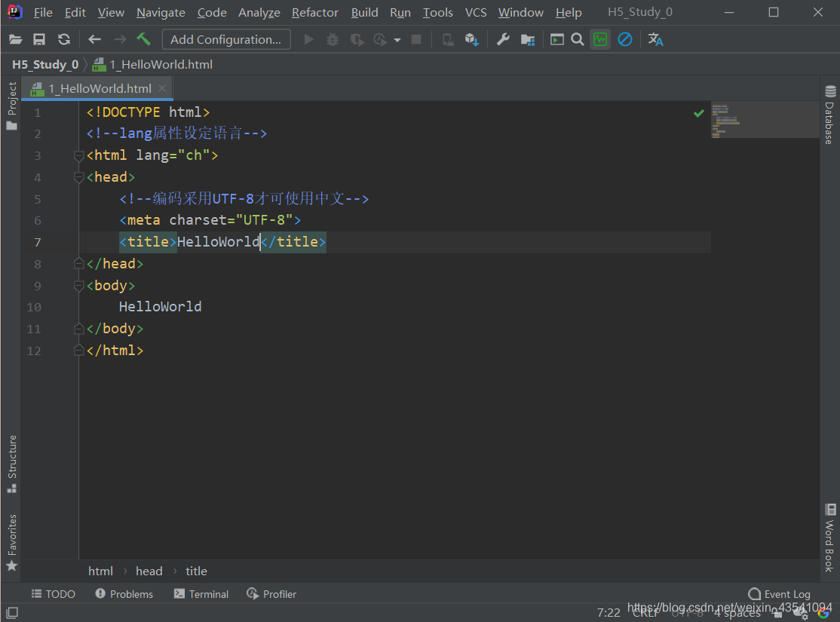Search everywhere with the magnifier icon
Image resolution: width=840 pixels, height=622 pixels.
click(x=578, y=39)
